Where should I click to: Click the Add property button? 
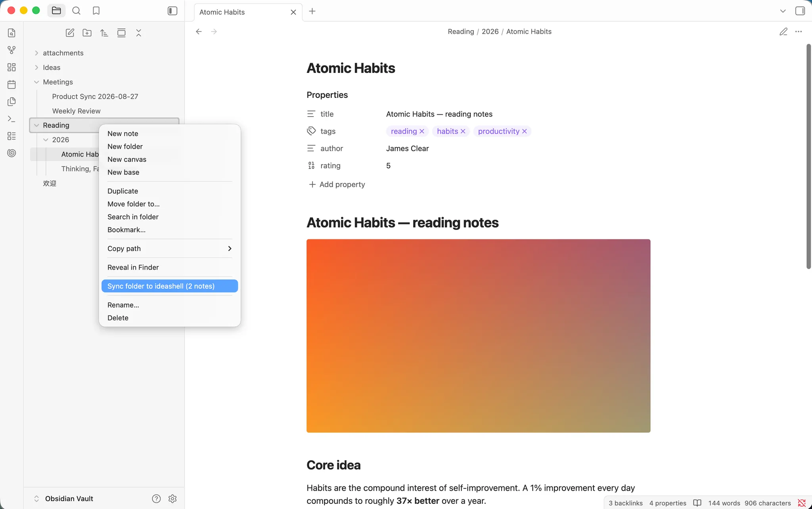(337, 184)
